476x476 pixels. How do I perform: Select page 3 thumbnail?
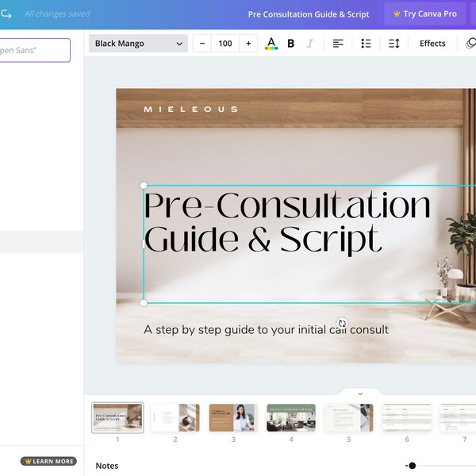233,418
